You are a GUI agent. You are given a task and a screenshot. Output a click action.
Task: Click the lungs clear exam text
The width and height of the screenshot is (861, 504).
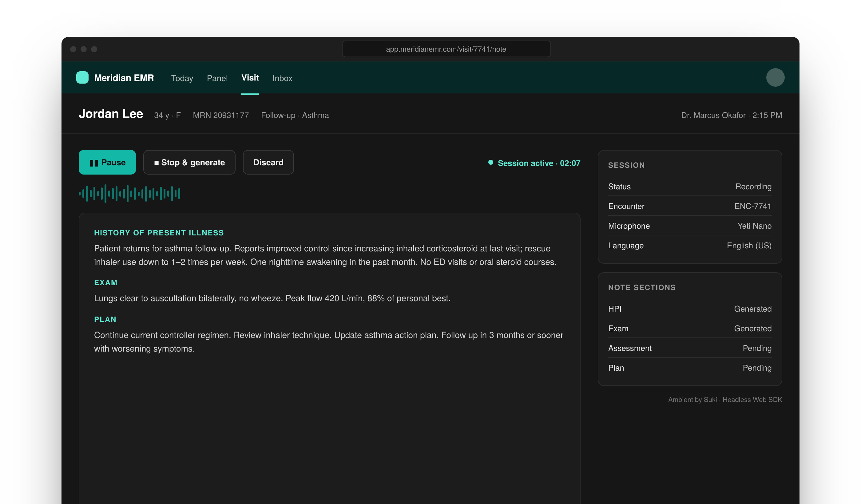(x=272, y=298)
